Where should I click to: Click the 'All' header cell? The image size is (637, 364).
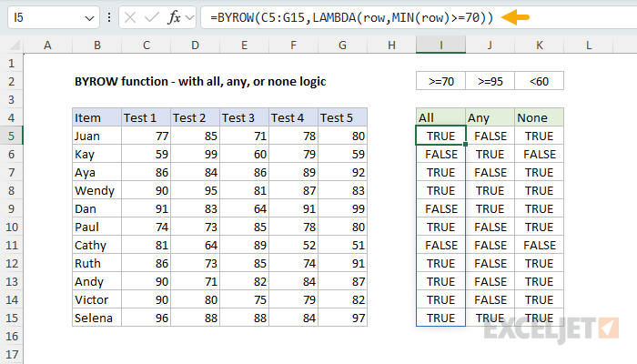pos(440,117)
